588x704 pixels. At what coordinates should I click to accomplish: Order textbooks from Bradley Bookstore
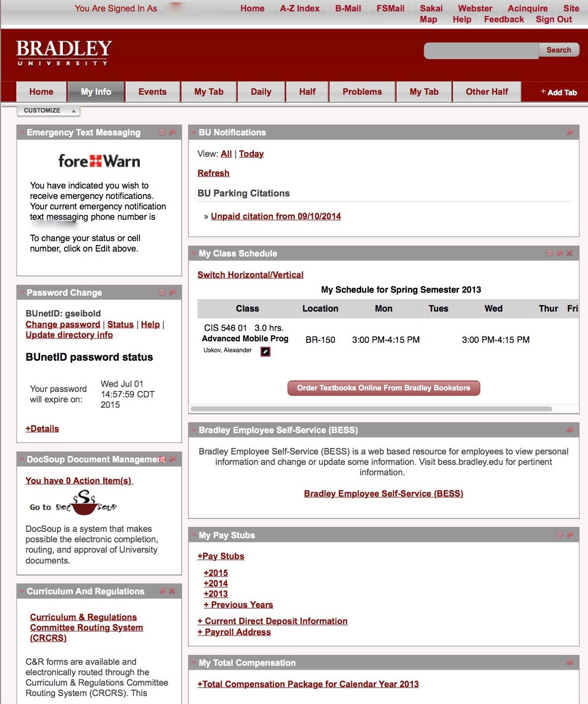pos(384,388)
